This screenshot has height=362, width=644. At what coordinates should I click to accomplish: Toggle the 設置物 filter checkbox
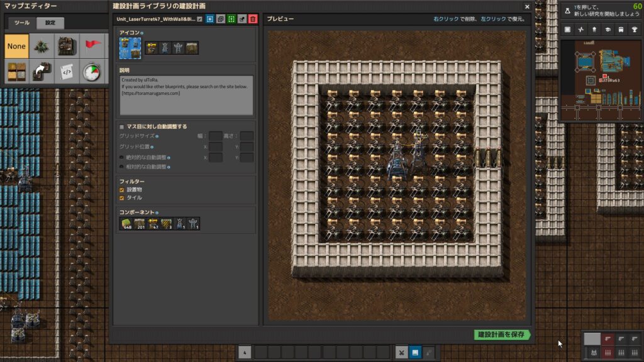click(x=121, y=190)
